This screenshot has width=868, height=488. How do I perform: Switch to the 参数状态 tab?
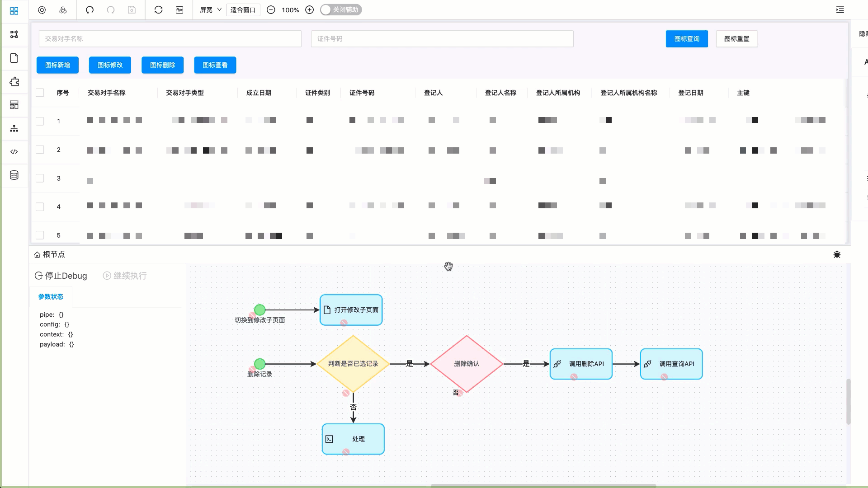(51, 296)
